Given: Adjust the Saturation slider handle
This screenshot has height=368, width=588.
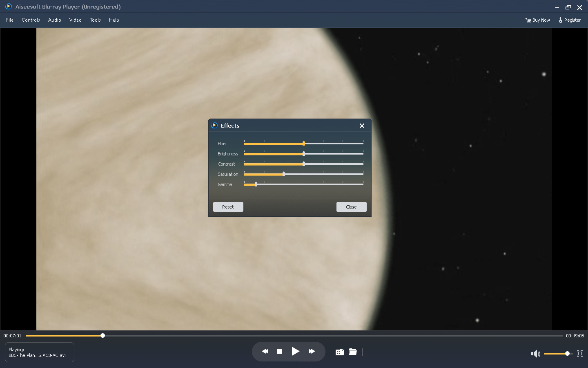Looking at the screenshot, I should [284, 174].
